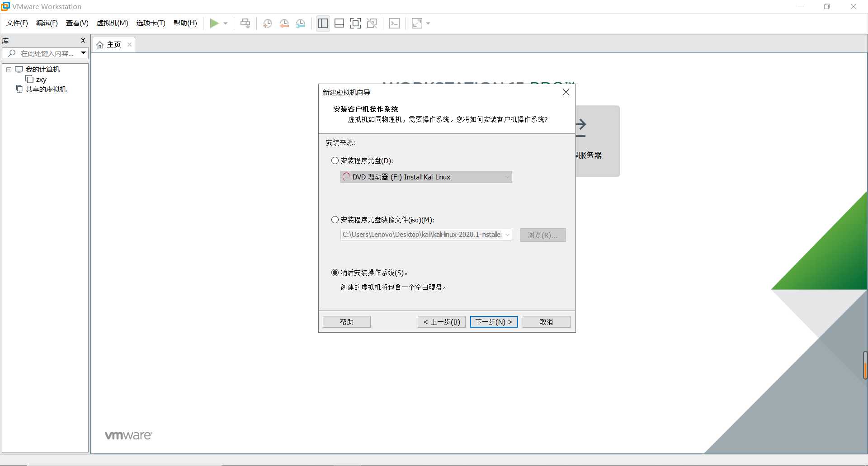Image resolution: width=868 pixels, height=466 pixels.
Task: Collapse the 我的计算机 tree node
Action: click(9, 70)
